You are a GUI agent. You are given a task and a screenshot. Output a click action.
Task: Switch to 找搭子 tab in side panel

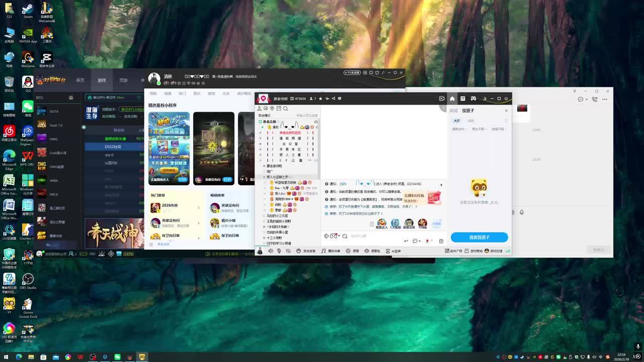468,111
